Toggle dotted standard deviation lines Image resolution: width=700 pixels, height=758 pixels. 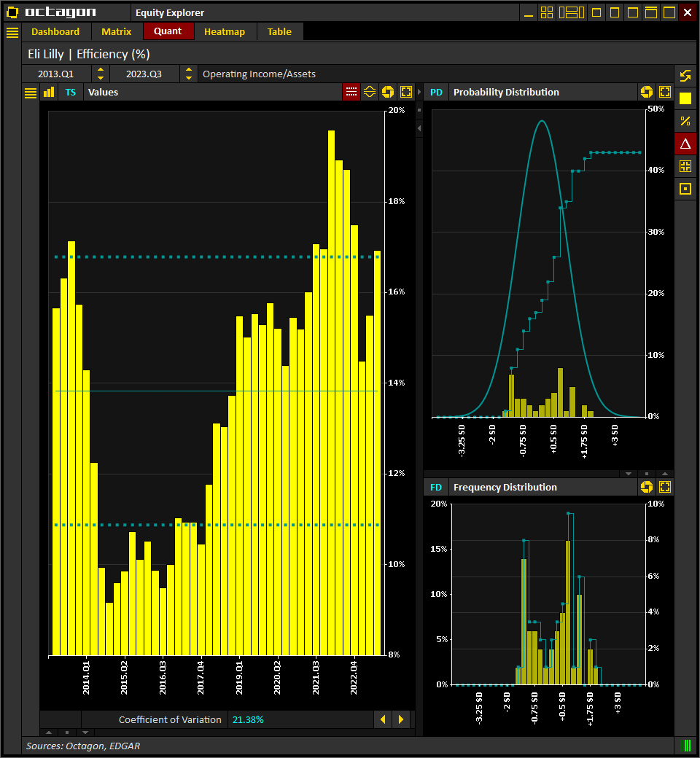point(351,92)
